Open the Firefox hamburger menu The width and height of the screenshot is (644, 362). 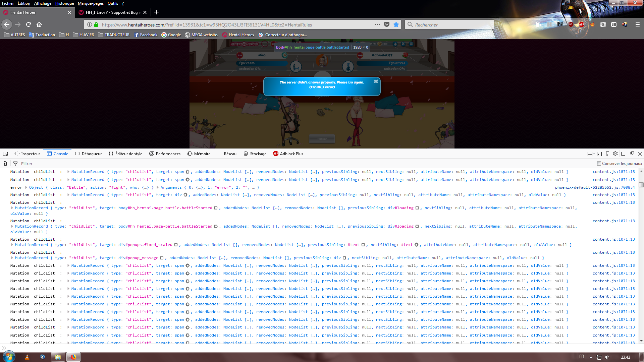637,24
